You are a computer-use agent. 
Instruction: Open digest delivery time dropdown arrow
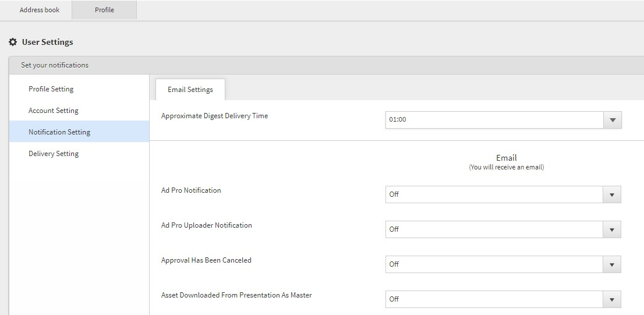pyautogui.click(x=613, y=120)
